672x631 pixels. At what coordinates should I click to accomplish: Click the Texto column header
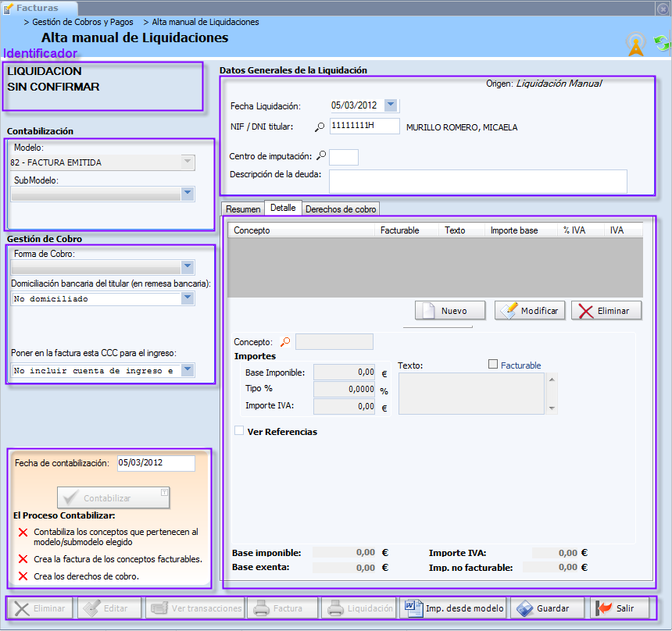click(x=462, y=230)
